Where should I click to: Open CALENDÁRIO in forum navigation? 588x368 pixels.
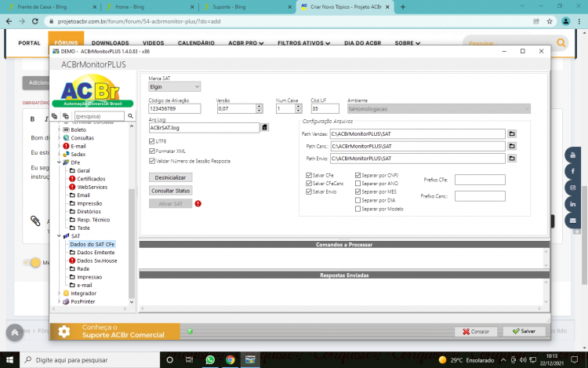tap(196, 43)
